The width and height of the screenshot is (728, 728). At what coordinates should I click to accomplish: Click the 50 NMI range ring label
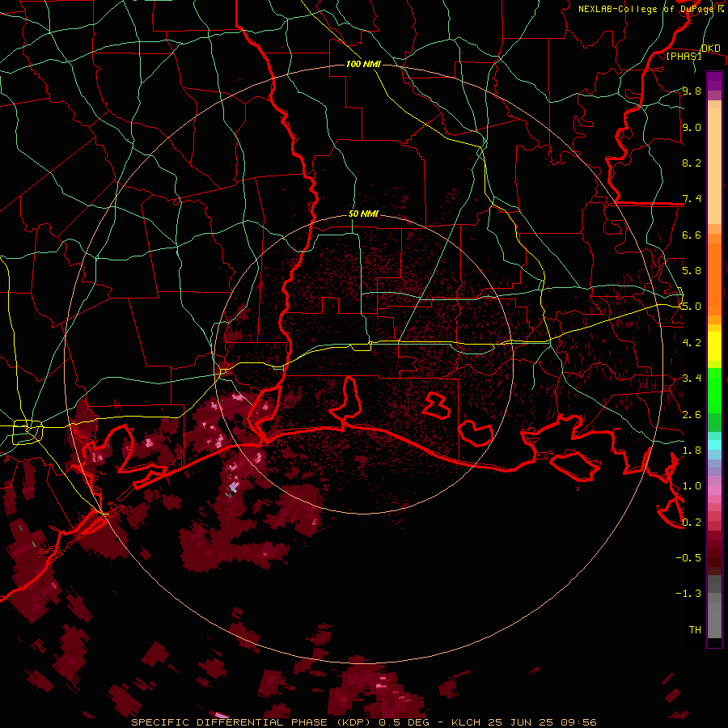point(363,214)
